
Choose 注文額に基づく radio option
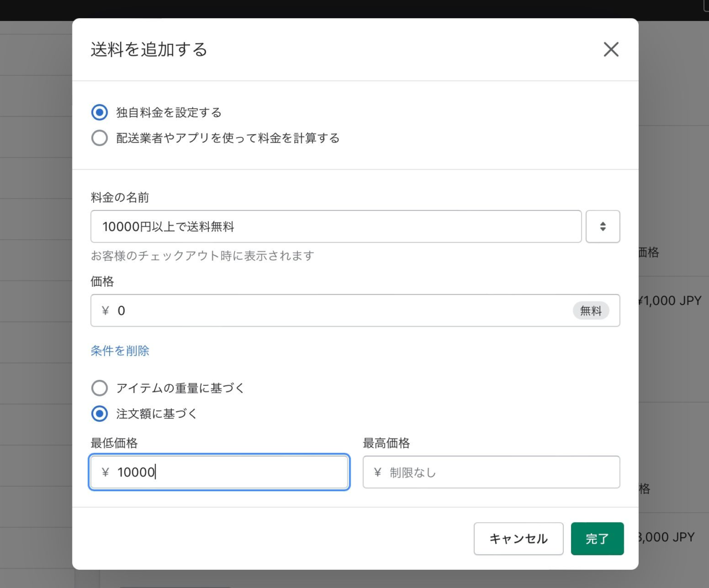(x=100, y=414)
